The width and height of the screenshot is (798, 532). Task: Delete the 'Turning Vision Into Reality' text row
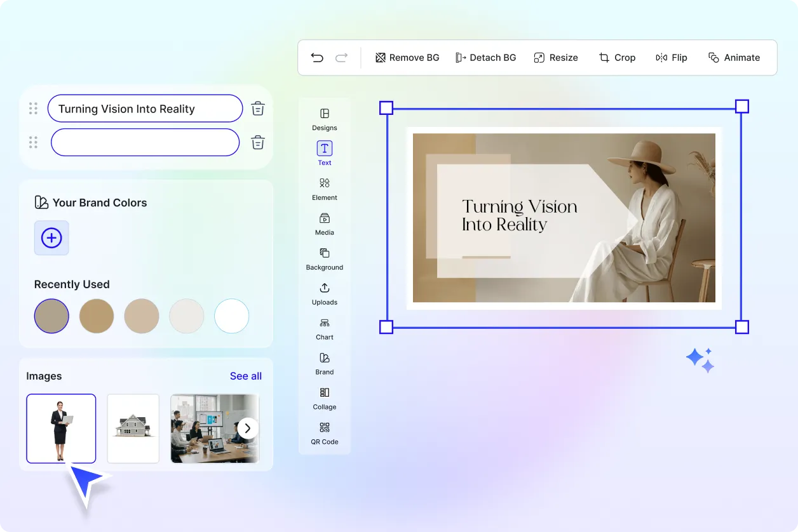click(257, 109)
